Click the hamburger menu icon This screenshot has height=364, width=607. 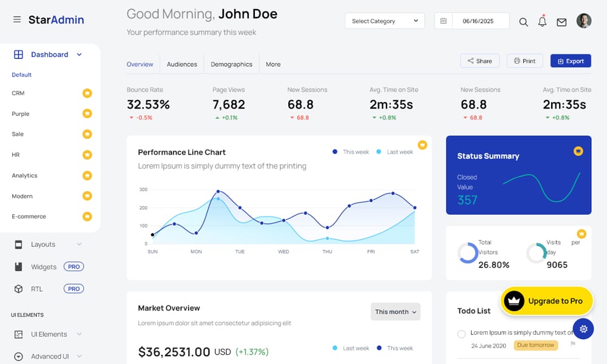tap(17, 20)
